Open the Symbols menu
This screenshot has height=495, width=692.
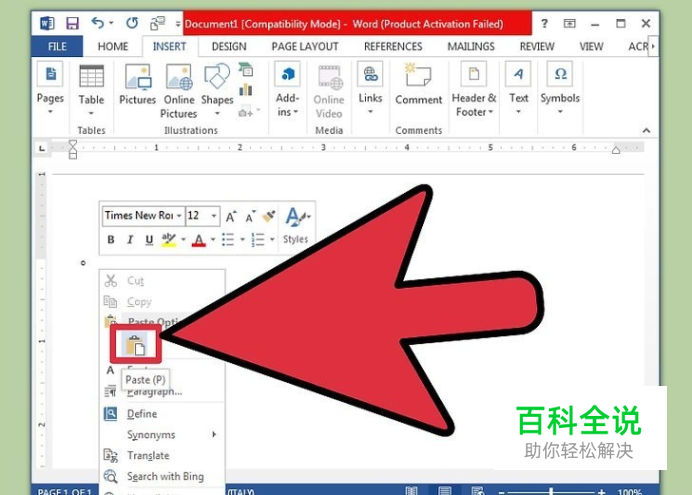(560, 89)
